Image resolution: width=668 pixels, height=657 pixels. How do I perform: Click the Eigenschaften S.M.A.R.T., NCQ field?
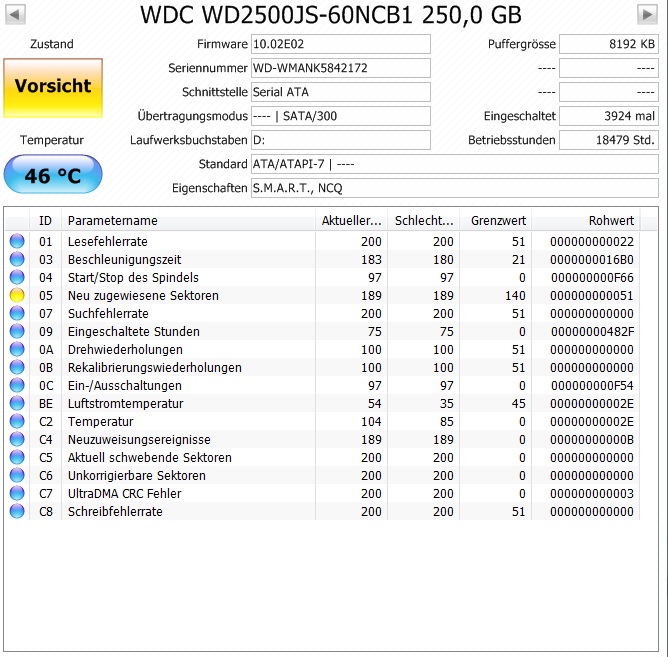(455, 188)
